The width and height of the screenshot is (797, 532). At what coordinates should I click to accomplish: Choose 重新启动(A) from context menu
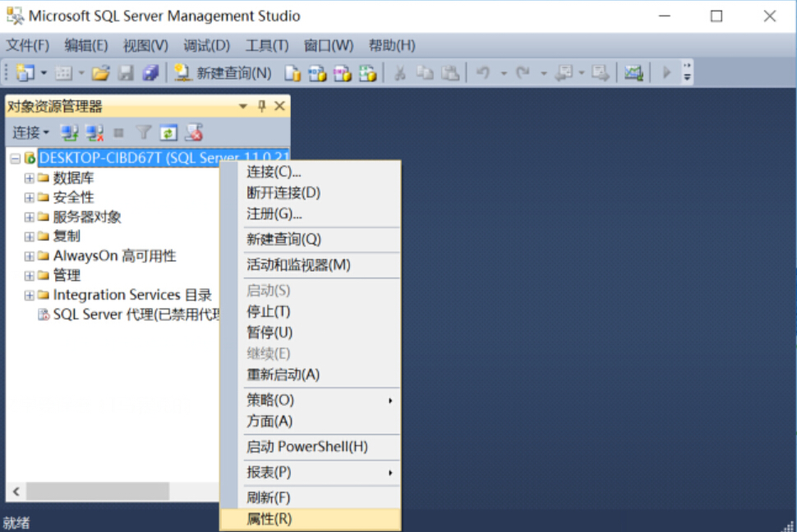pyautogui.click(x=311, y=374)
